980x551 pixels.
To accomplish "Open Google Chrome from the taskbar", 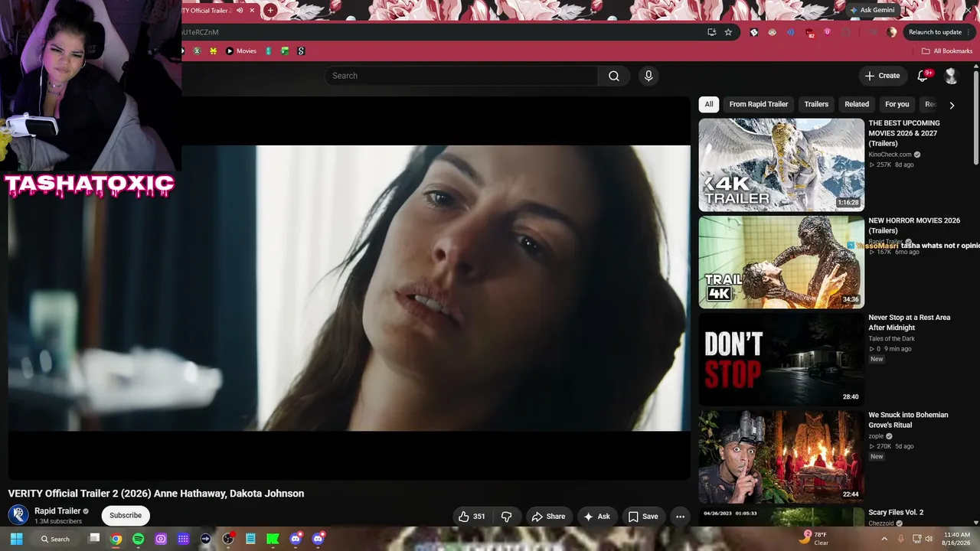I will 116,539.
